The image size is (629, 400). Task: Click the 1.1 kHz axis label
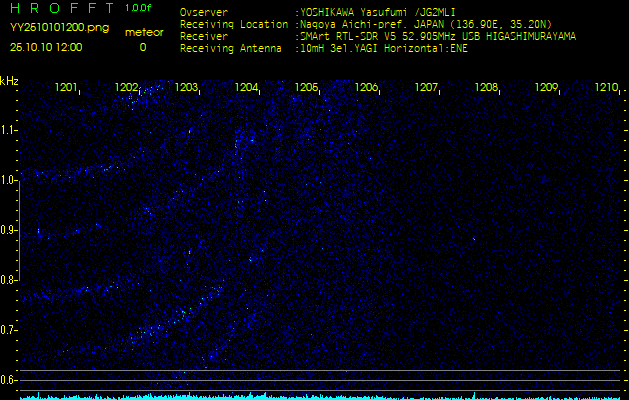point(8,130)
